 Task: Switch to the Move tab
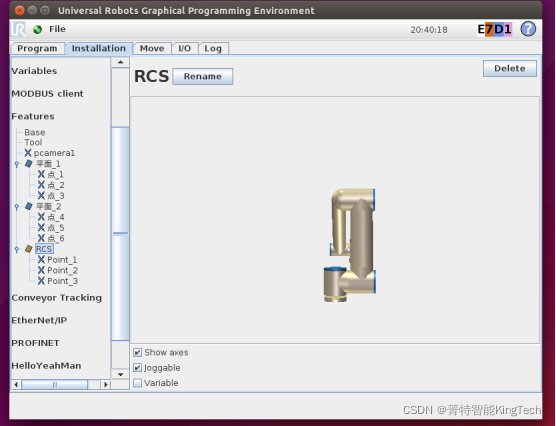tap(152, 48)
